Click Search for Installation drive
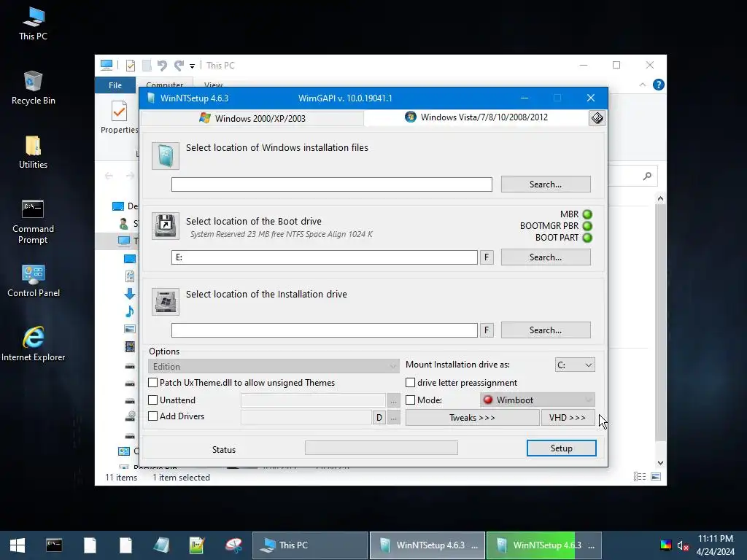The image size is (747, 560). [x=546, y=330]
